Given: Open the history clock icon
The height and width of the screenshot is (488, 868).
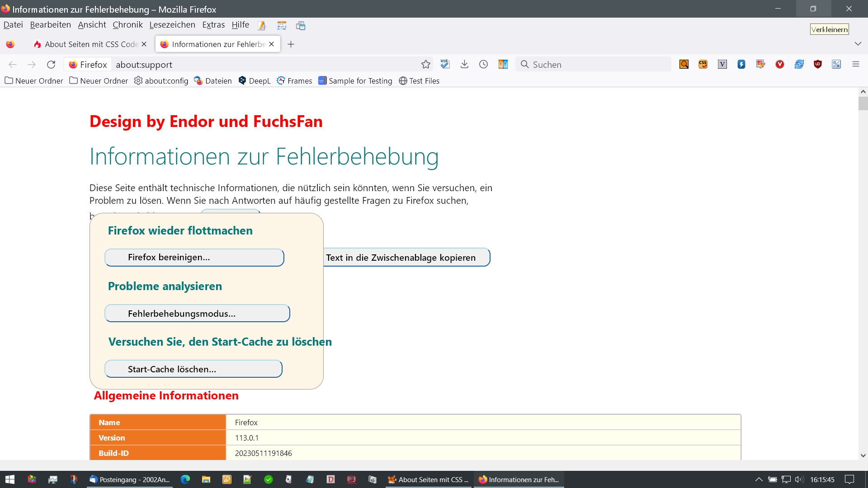Looking at the screenshot, I should point(483,65).
